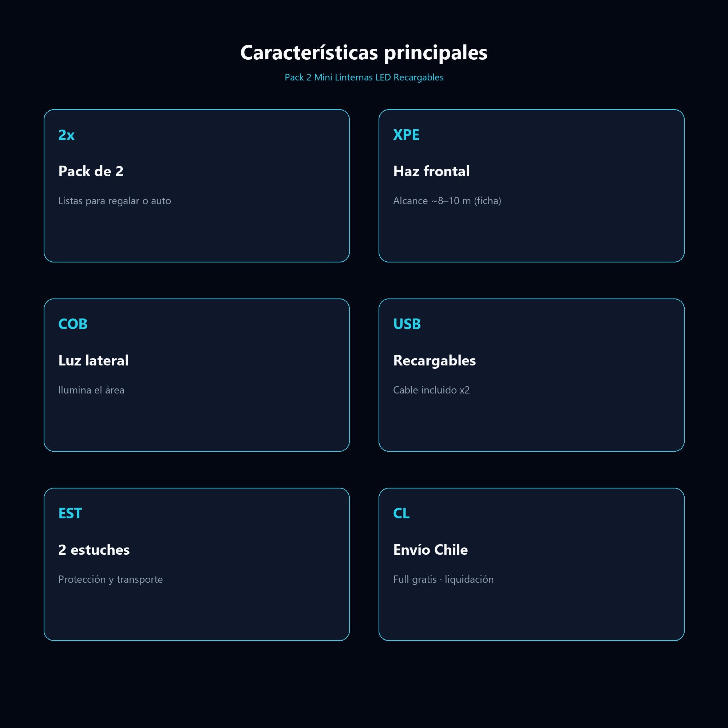Select the Recargables heading
This screenshot has height=728, width=728.
click(x=434, y=361)
